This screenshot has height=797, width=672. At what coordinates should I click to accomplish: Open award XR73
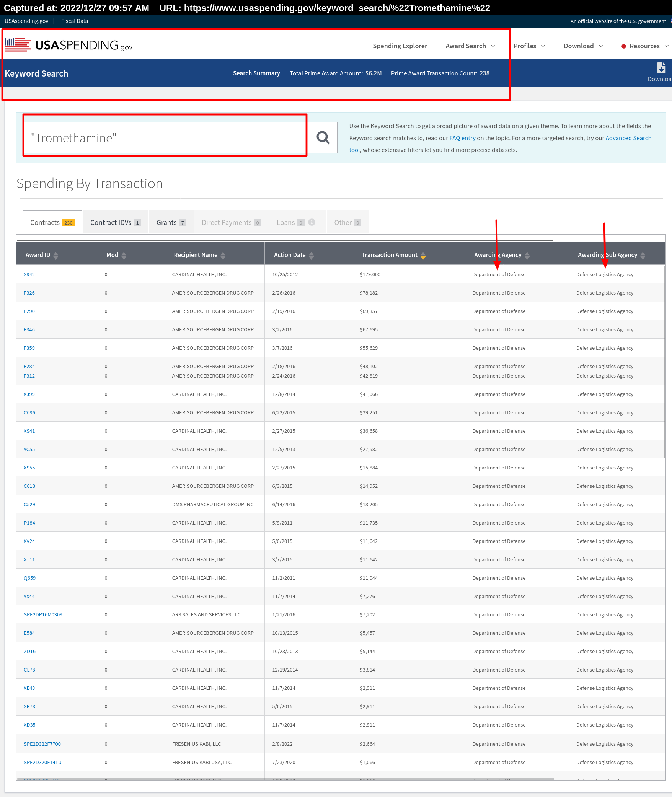pos(29,706)
